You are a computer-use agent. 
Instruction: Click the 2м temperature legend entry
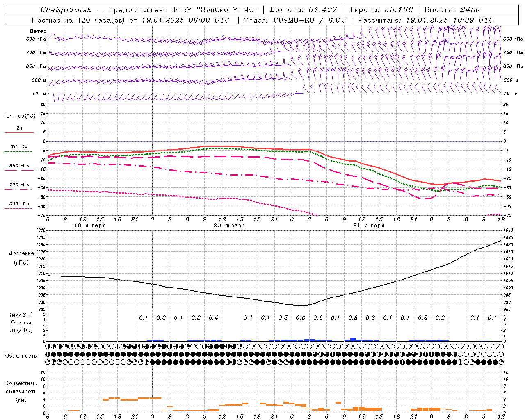[19, 128]
